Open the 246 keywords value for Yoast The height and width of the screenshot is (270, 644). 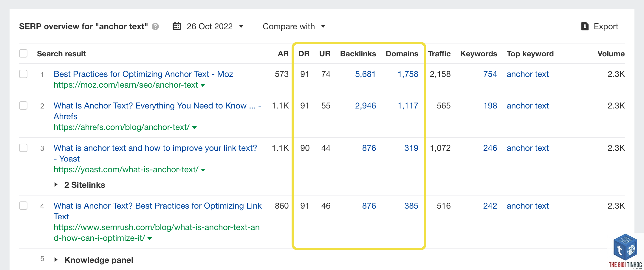point(490,148)
